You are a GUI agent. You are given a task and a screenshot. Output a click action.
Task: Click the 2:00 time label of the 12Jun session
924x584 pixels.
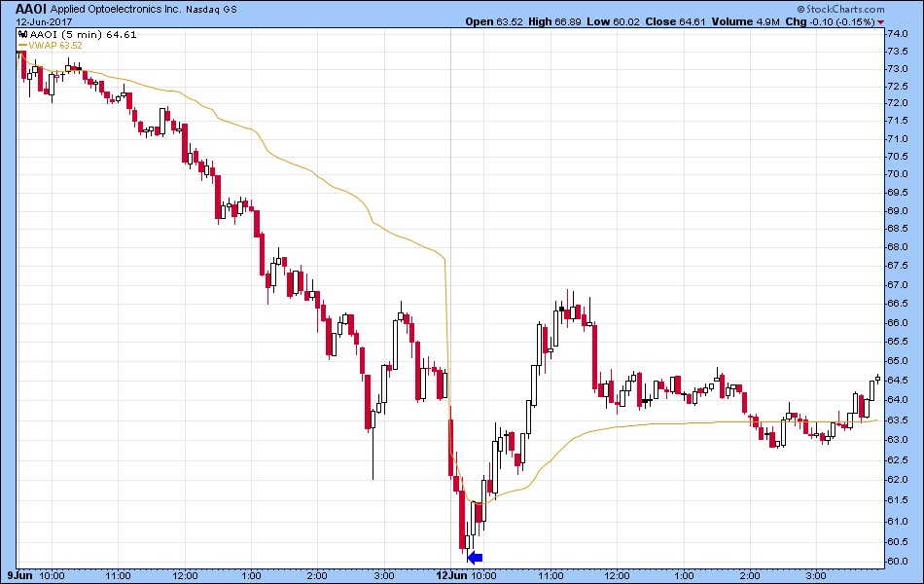point(750,575)
